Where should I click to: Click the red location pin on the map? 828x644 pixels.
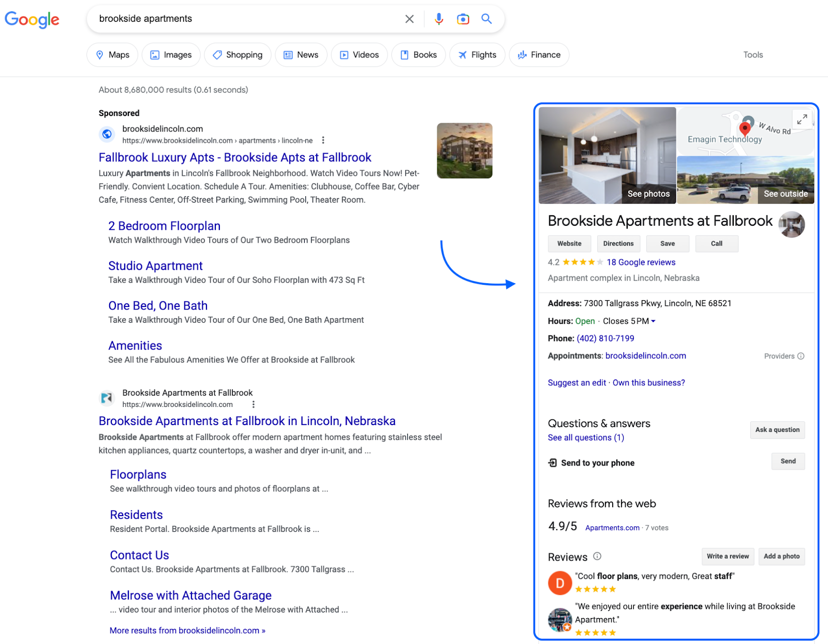pos(745,128)
